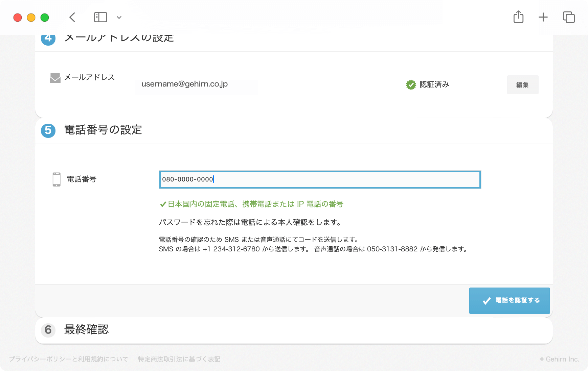588x371 pixels.
Task: Click the green 認証済み verified badge icon
Action: click(x=411, y=85)
